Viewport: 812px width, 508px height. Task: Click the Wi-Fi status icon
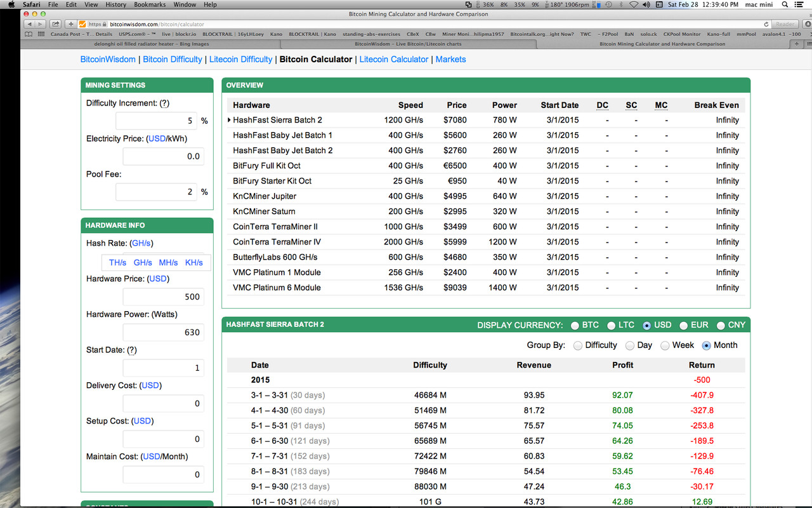[633, 4]
